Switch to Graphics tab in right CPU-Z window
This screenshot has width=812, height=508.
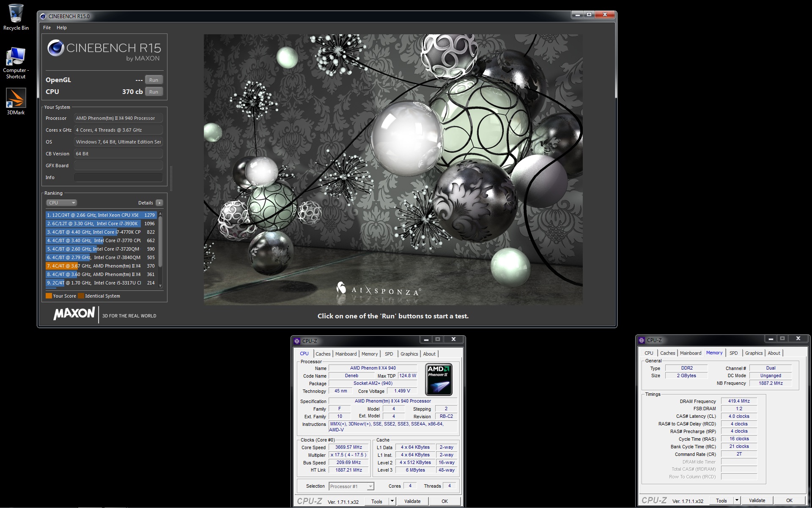pyautogui.click(x=754, y=353)
